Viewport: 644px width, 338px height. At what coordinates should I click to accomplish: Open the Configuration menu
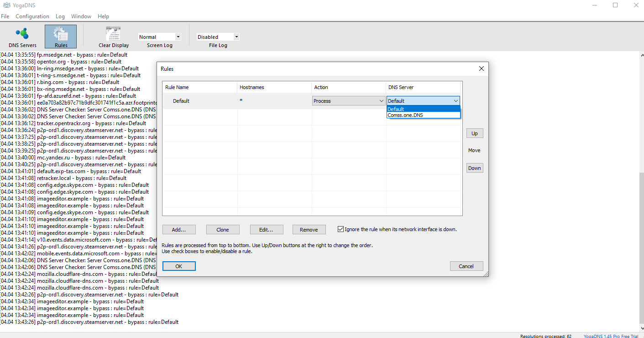(x=32, y=16)
